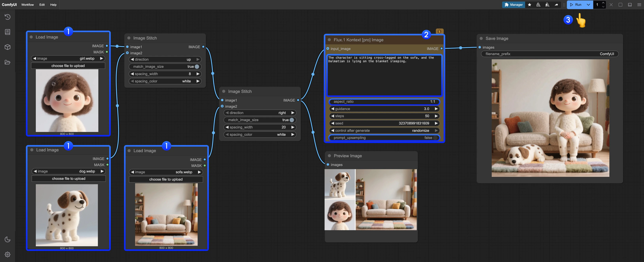Open the node library from the sidebar
The height and width of the screenshot is (262, 644).
[x=8, y=32]
